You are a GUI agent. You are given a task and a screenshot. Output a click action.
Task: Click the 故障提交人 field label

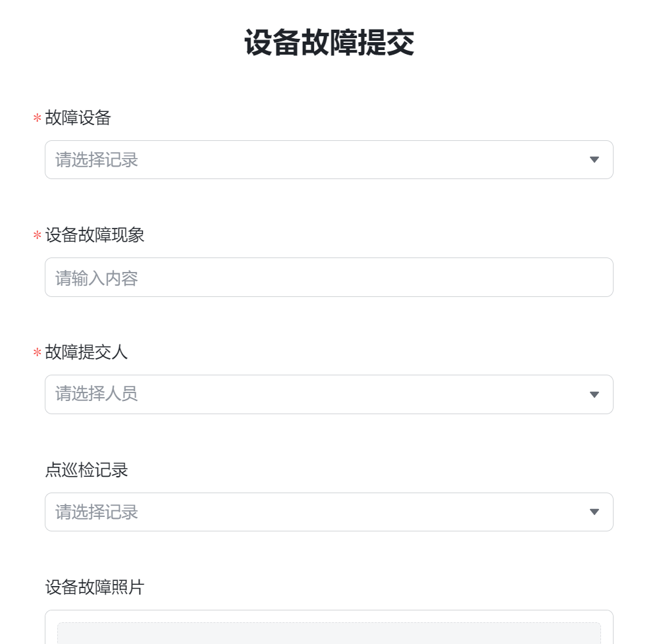click(x=86, y=352)
